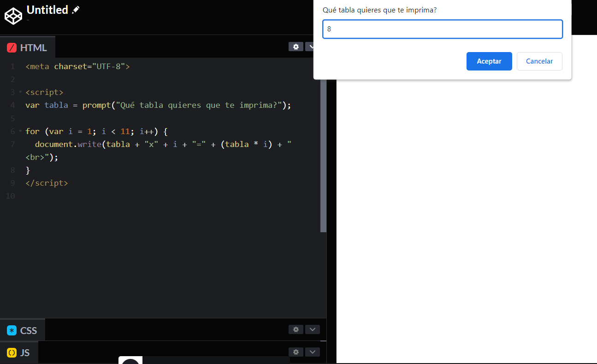Click line number 10 in gutter
This screenshot has width=597, height=364.
tap(10, 196)
